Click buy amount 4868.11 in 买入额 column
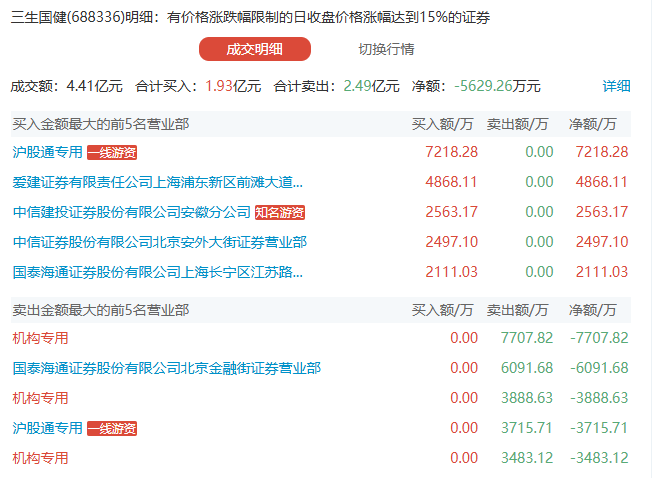 pyautogui.click(x=451, y=182)
